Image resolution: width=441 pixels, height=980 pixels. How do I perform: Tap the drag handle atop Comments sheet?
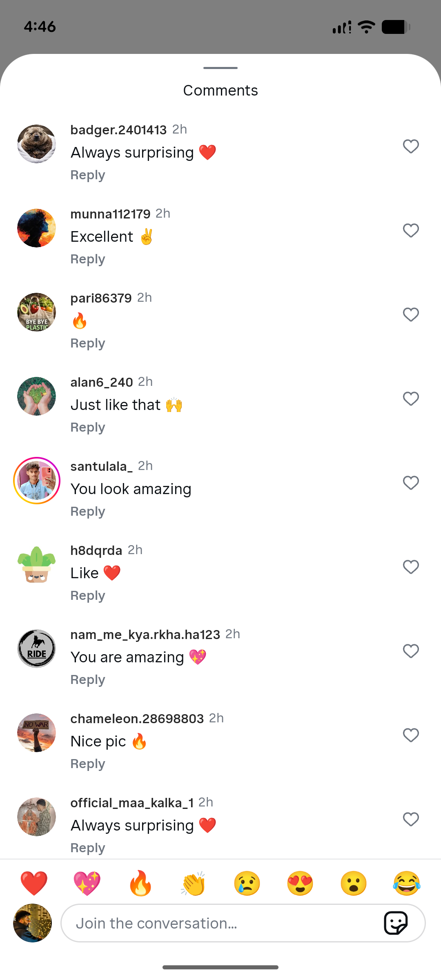click(220, 68)
